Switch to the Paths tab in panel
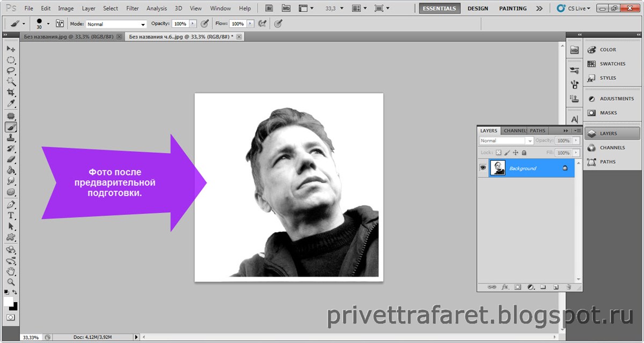Image resolution: width=644 pixels, height=343 pixels. [537, 131]
